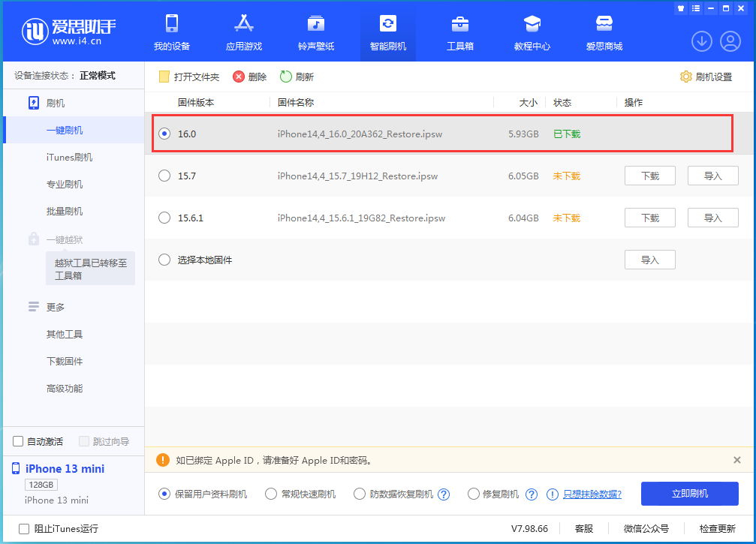The image size is (756, 544).
Task: Click 导入 button for local firmware
Action: (x=650, y=260)
